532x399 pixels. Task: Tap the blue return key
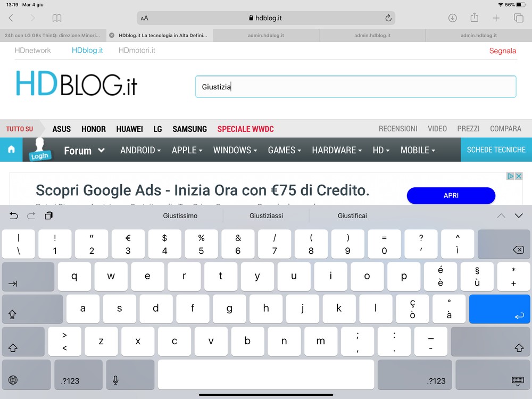pyautogui.click(x=500, y=309)
